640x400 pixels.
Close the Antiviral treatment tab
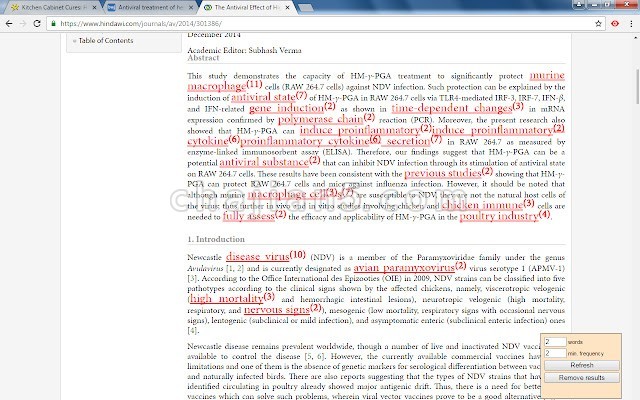coord(191,7)
